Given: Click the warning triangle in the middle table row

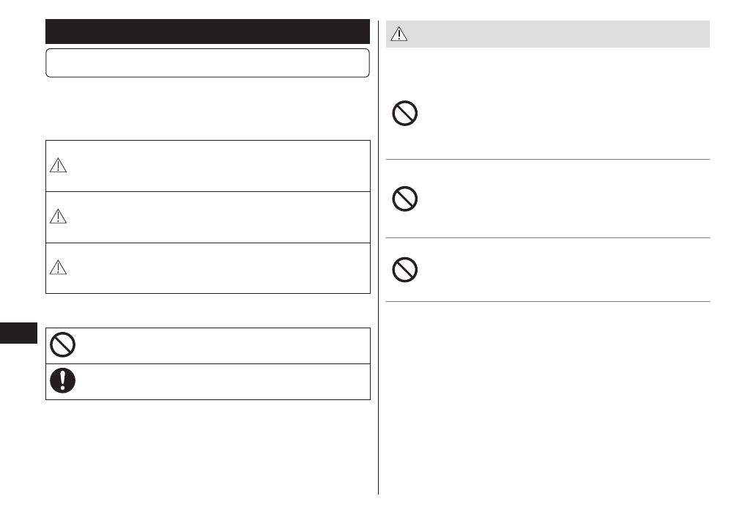Looking at the screenshot, I should [x=58, y=218].
